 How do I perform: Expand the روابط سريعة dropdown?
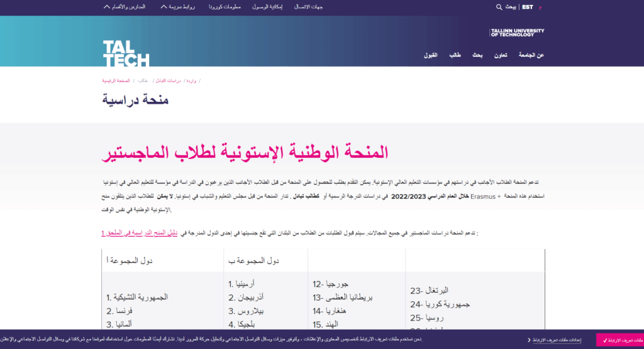[179, 7]
